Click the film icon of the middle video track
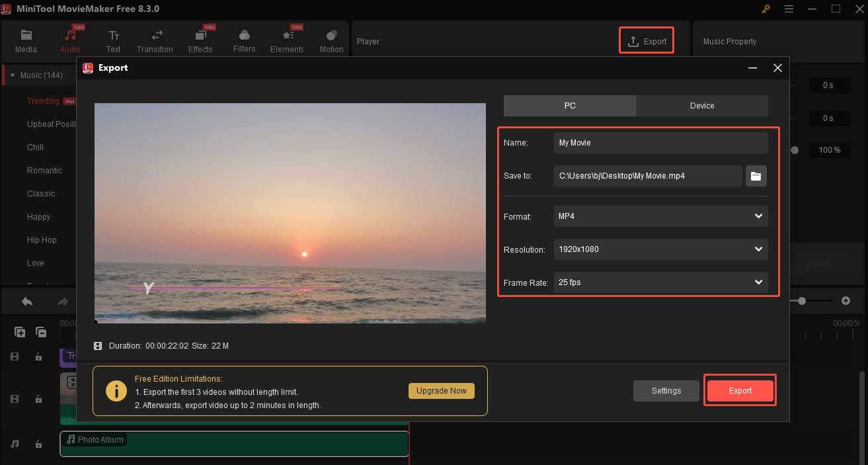The image size is (868, 465). (15, 399)
